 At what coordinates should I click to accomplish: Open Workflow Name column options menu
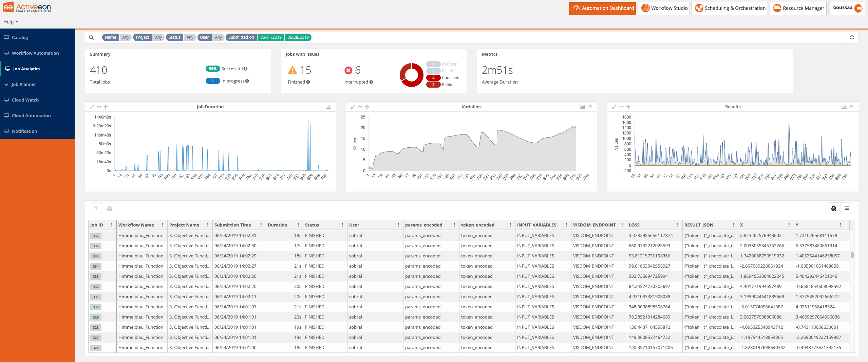pos(163,225)
